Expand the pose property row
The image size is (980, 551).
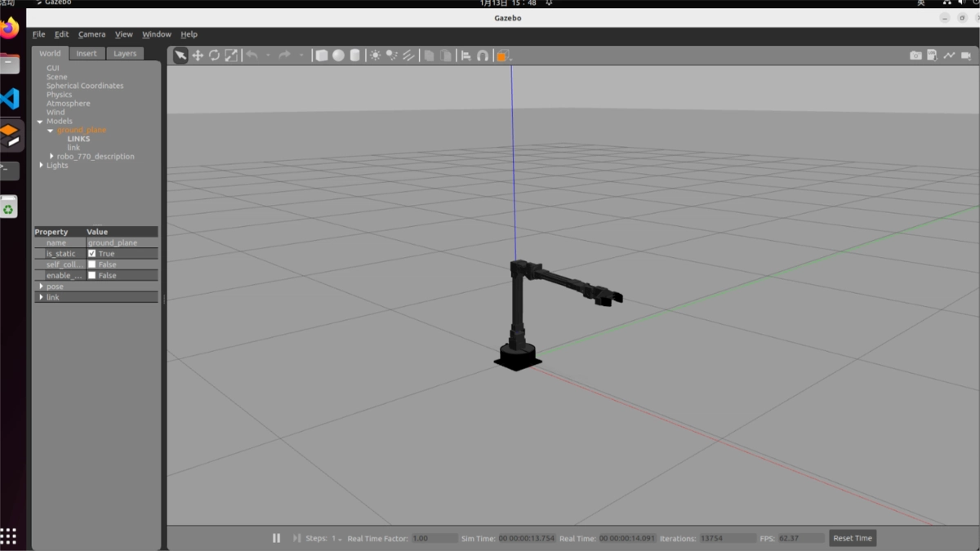coord(42,287)
